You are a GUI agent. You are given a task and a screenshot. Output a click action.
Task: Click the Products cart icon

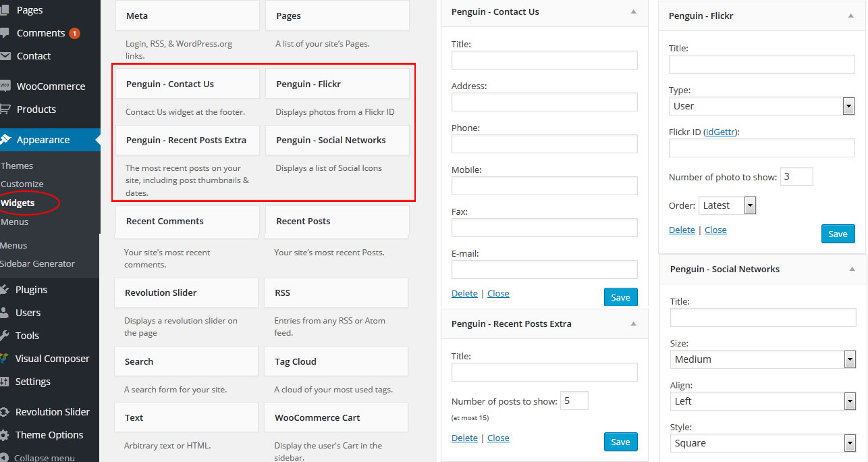[x=5, y=109]
